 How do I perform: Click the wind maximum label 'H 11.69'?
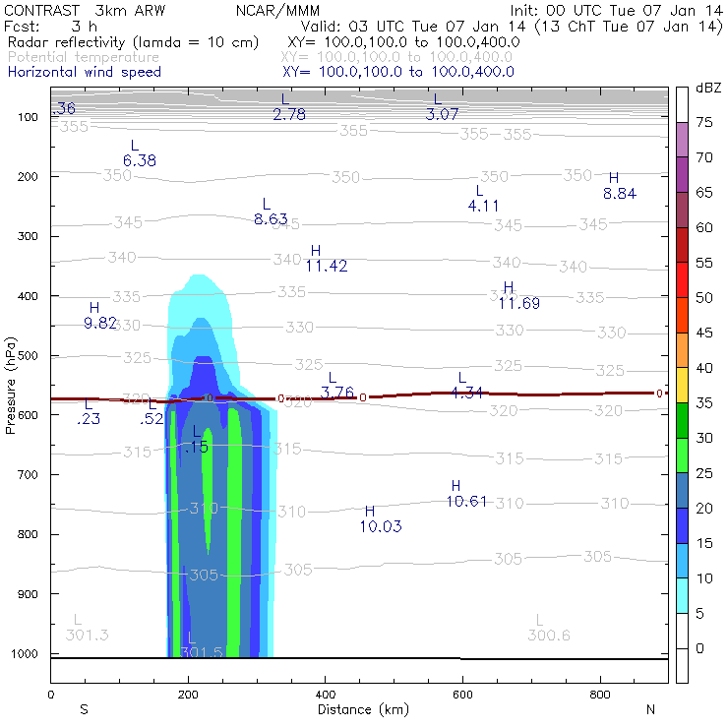pyautogui.click(x=518, y=296)
